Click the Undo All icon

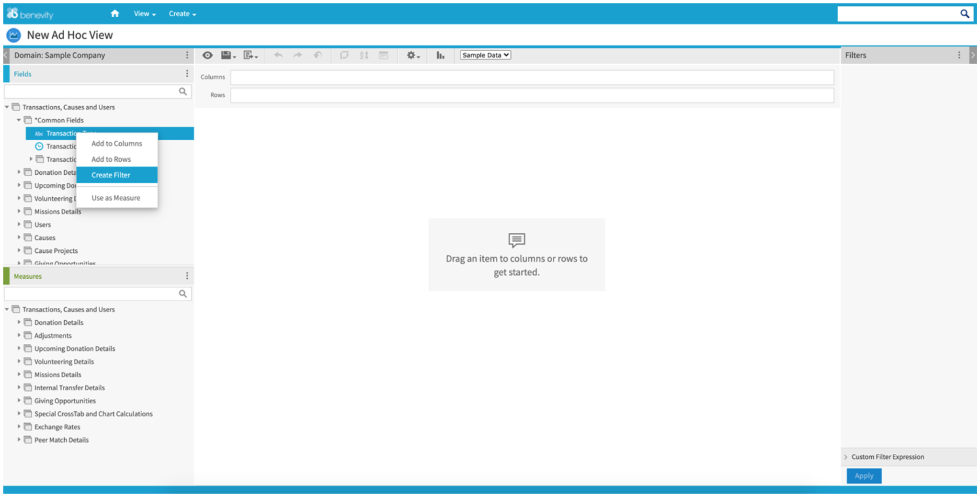[x=318, y=55]
